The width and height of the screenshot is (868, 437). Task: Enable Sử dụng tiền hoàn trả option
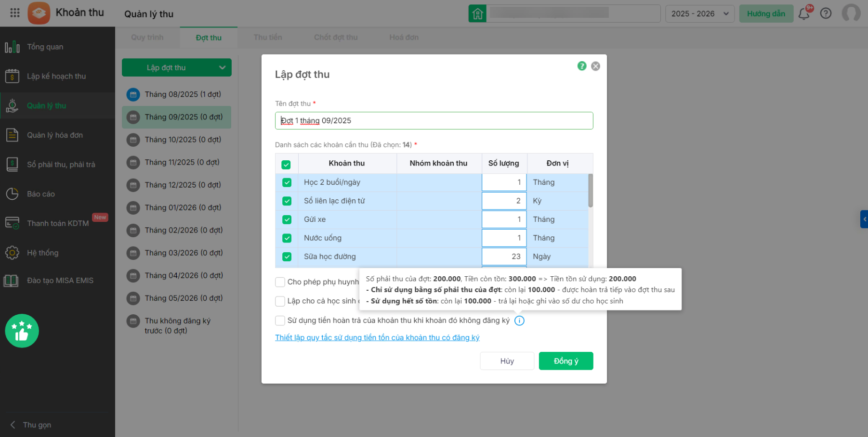coord(280,321)
